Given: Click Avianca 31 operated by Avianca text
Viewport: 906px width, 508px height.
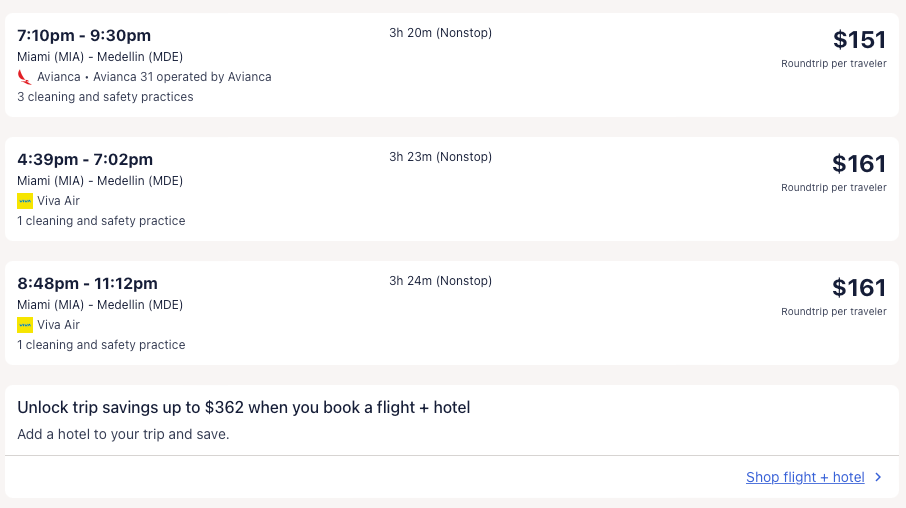Looking at the screenshot, I should (182, 77).
